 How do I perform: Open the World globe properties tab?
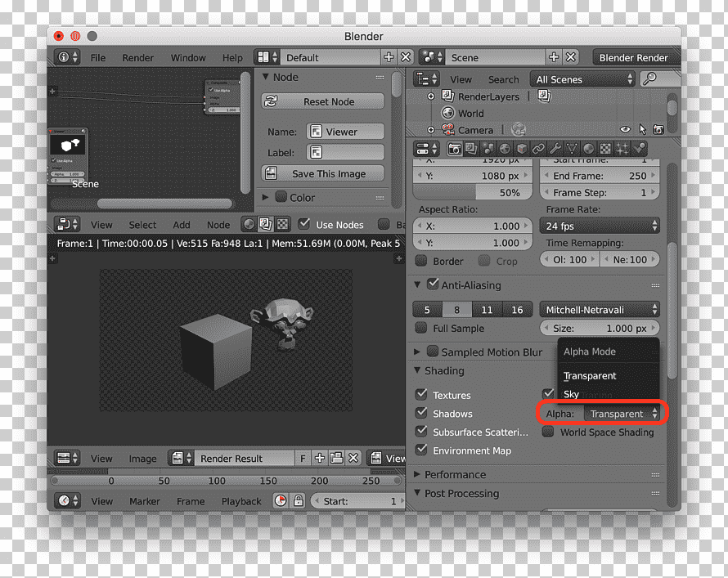(505, 149)
